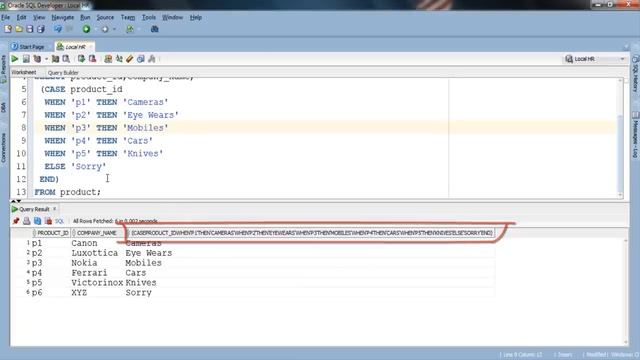Viewport: 640px width, 360px height.
Task: Open the Edit menu
Action: pyautogui.click(x=21, y=18)
